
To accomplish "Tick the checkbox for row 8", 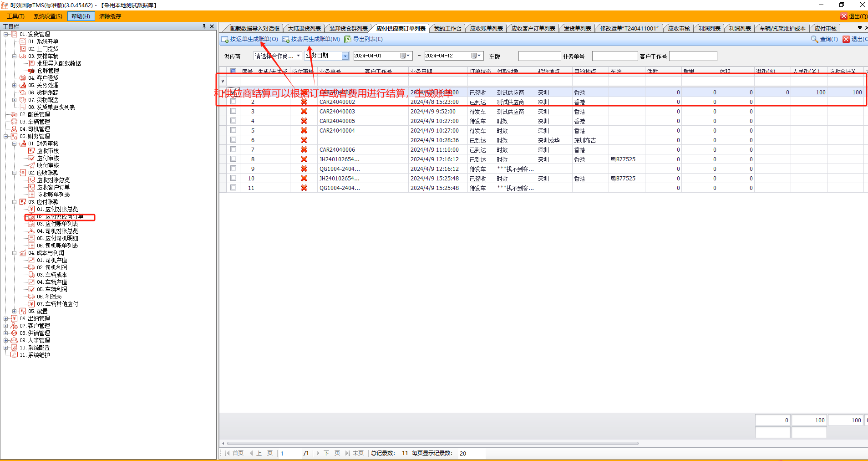I will pos(233,159).
